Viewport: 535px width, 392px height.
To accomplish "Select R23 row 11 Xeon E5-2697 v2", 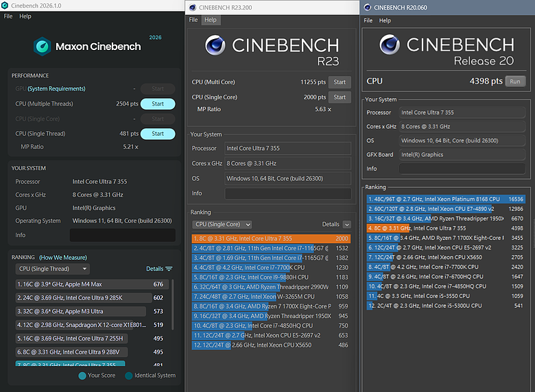I will [271, 335].
